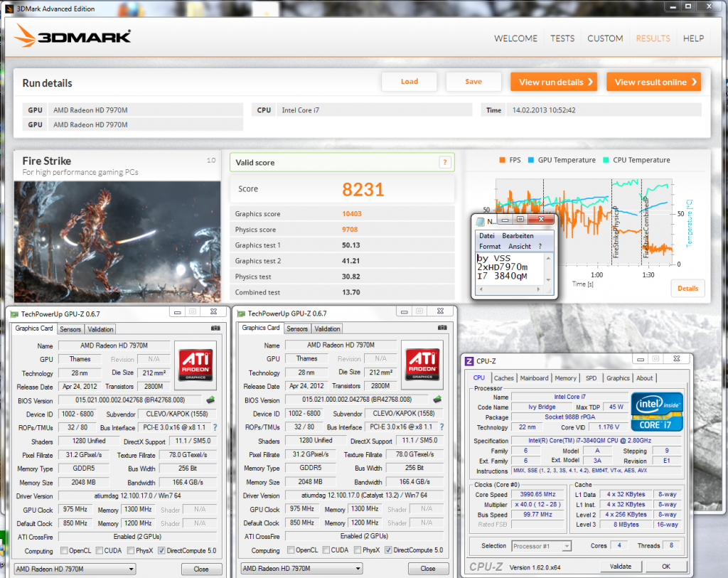
Task: Click the Load button in Run details
Action: click(409, 82)
